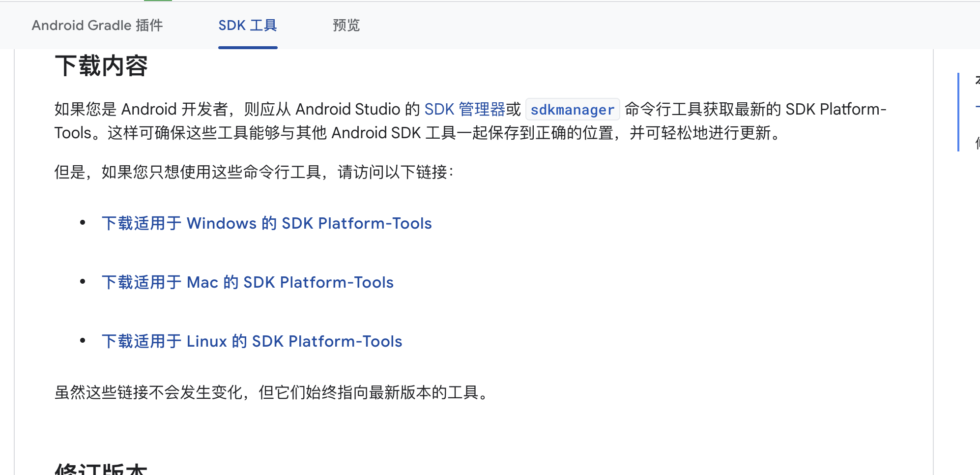Switch to the 预览 tab
The width and height of the screenshot is (980, 475).
pyautogui.click(x=346, y=25)
